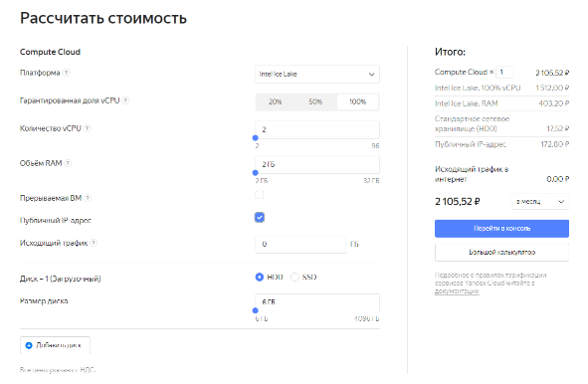Click the Исходящий трафик input field
The image size is (588, 384).
click(x=300, y=244)
